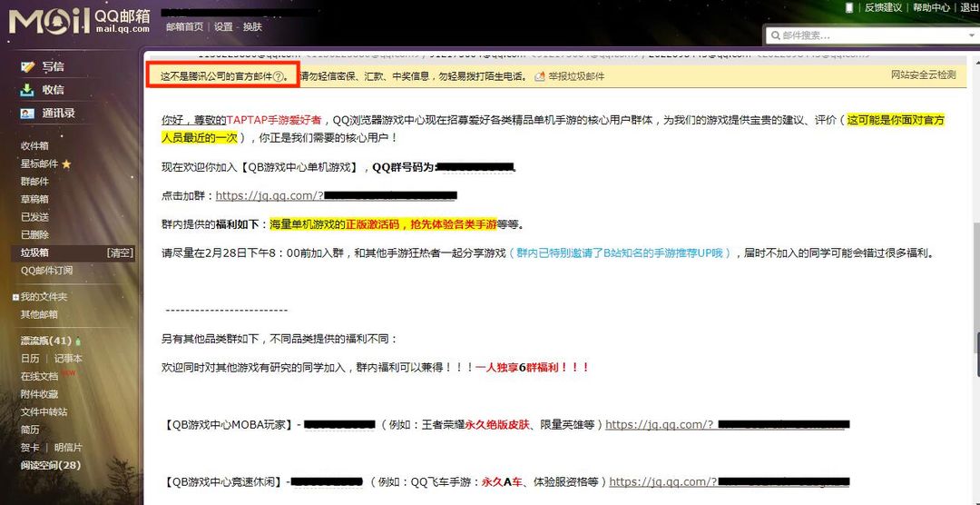Click the question mark help icon after 官方邮件
This screenshot has height=505, width=980.
(279, 76)
